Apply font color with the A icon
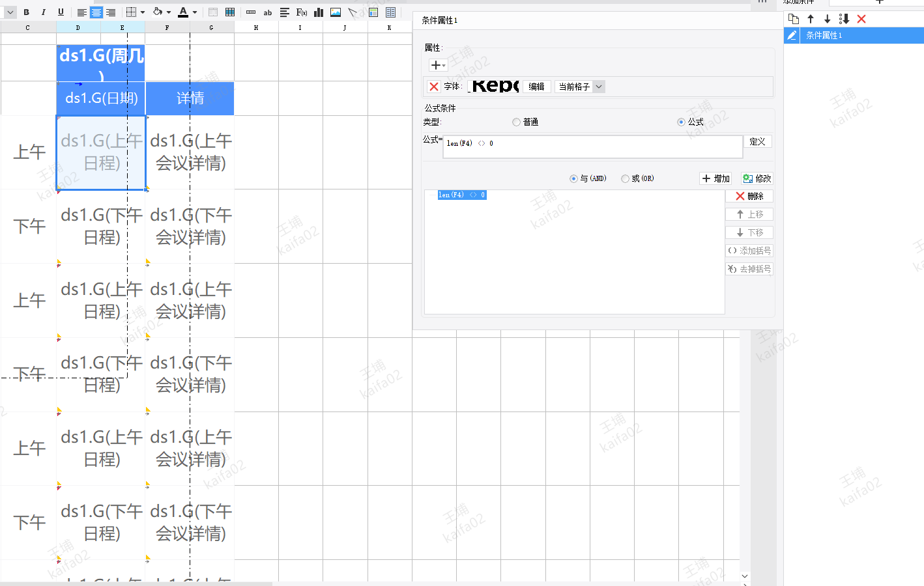 [x=183, y=12]
